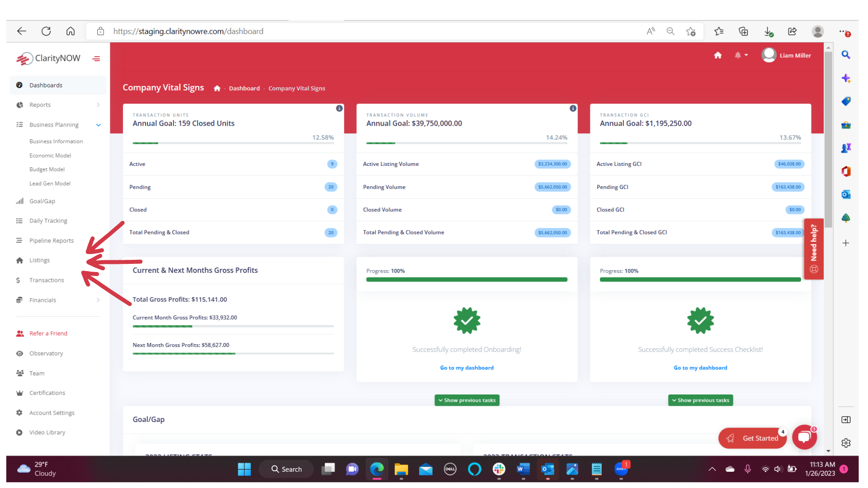868x488 pixels.
Task: Click the Need help? side tab
Action: click(814, 249)
